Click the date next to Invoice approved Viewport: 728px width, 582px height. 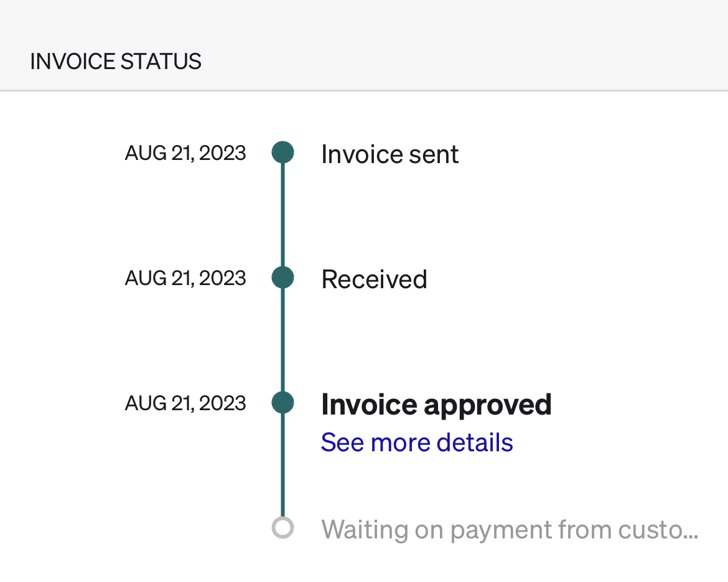[185, 403]
